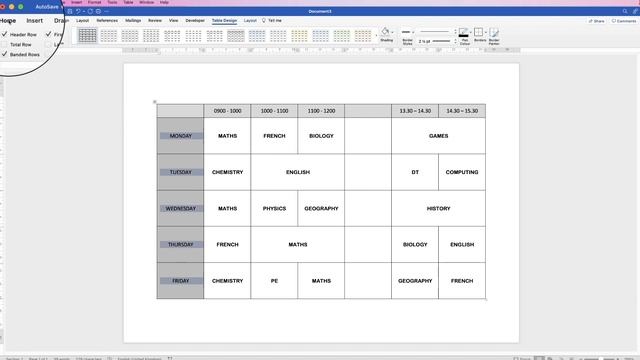Open the Developer tab

point(195,20)
